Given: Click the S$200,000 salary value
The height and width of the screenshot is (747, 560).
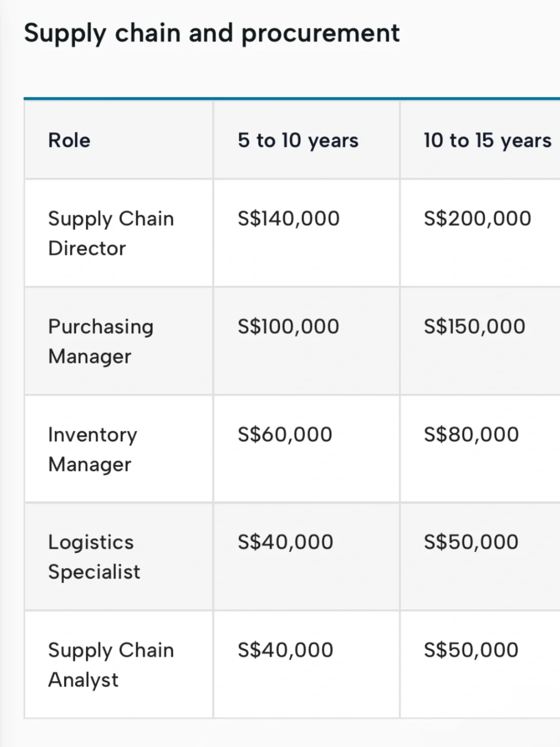Looking at the screenshot, I should (478, 218).
